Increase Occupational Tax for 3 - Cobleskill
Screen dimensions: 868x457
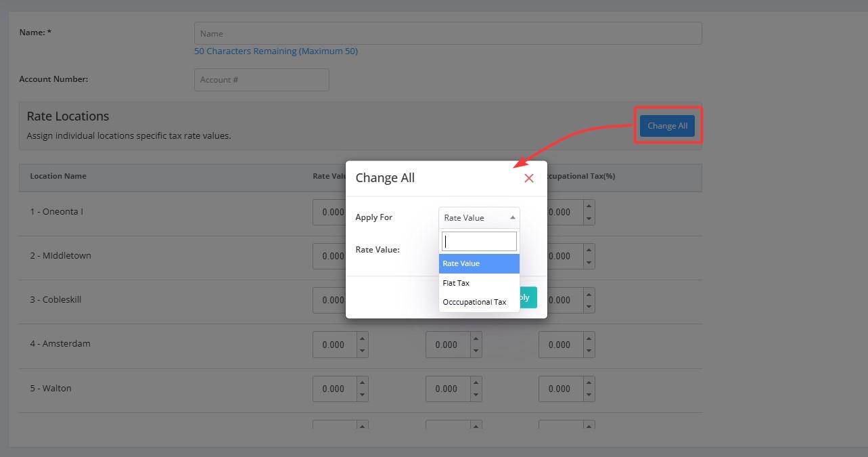589,294
